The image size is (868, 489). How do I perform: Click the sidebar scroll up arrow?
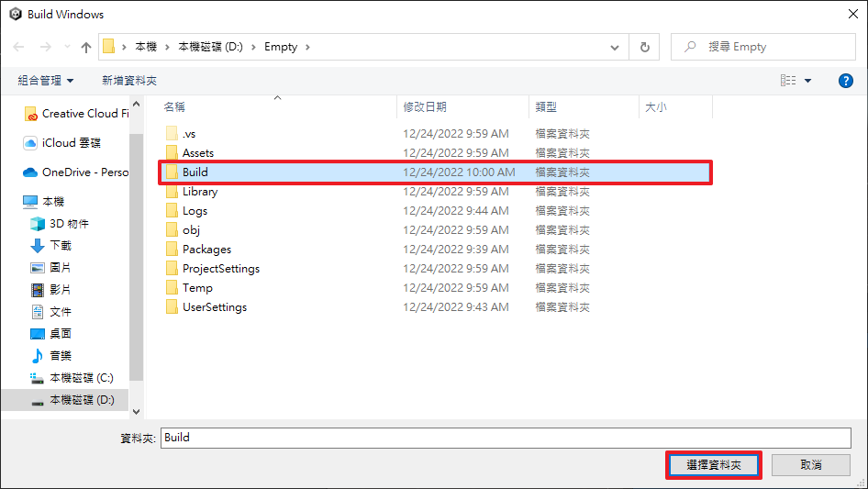[x=136, y=104]
